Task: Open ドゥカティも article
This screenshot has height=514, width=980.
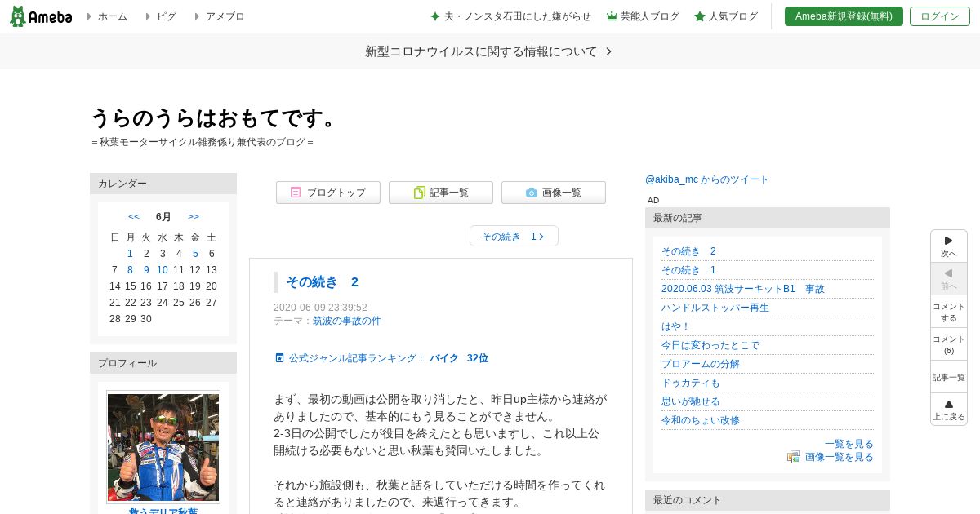Action: (x=691, y=383)
